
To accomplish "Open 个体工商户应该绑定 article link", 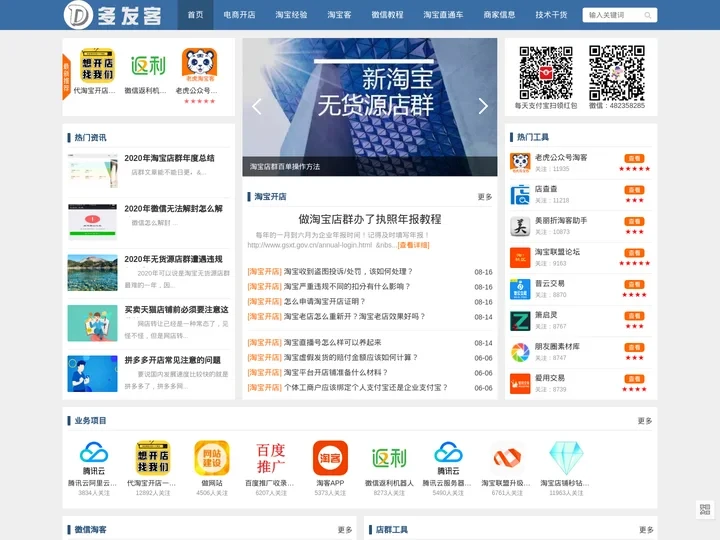I will click(366, 388).
